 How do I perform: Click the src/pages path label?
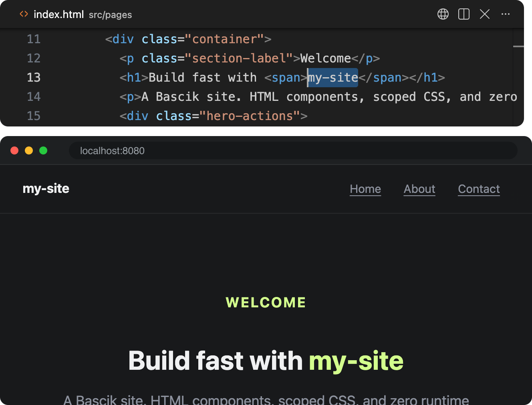tap(110, 15)
